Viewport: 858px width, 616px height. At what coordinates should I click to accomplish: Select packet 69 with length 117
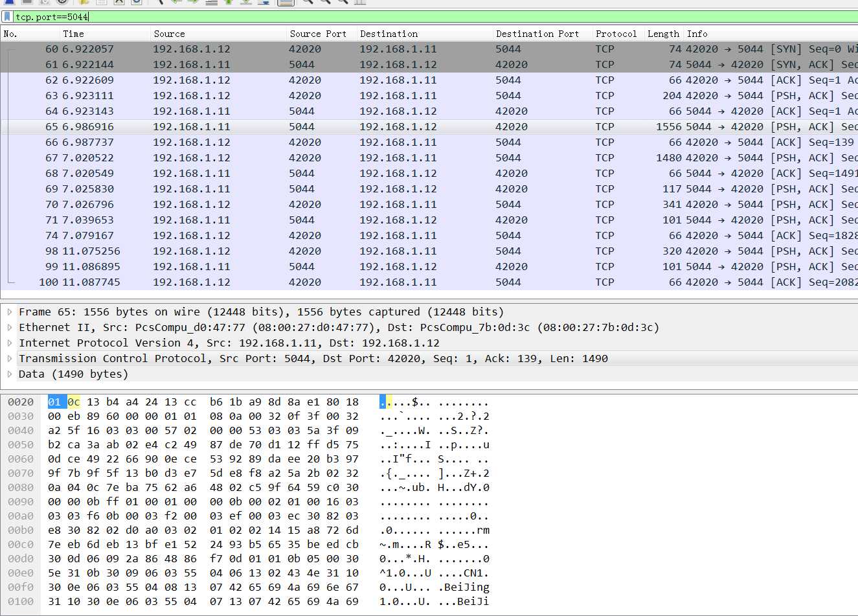[429, 189]
